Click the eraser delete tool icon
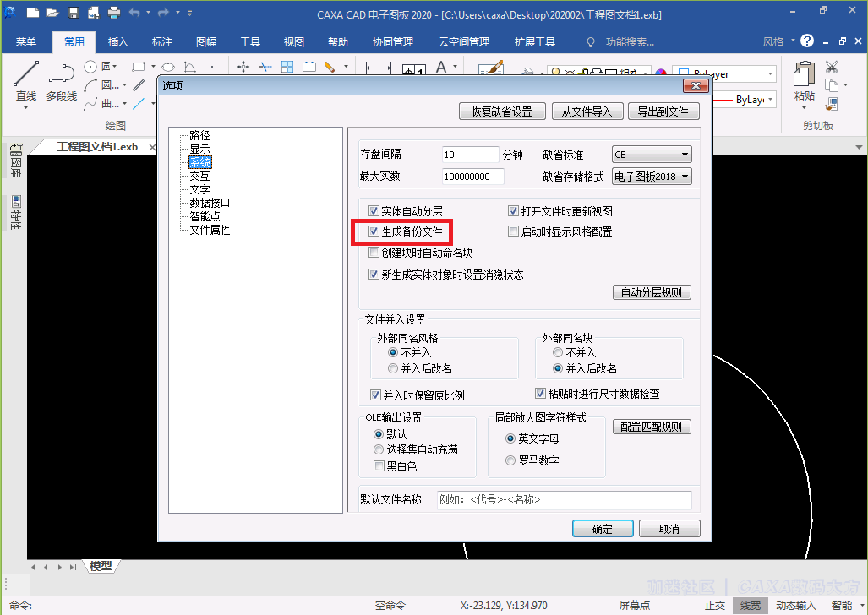This screenshot has width=868, height=615. 330,67
